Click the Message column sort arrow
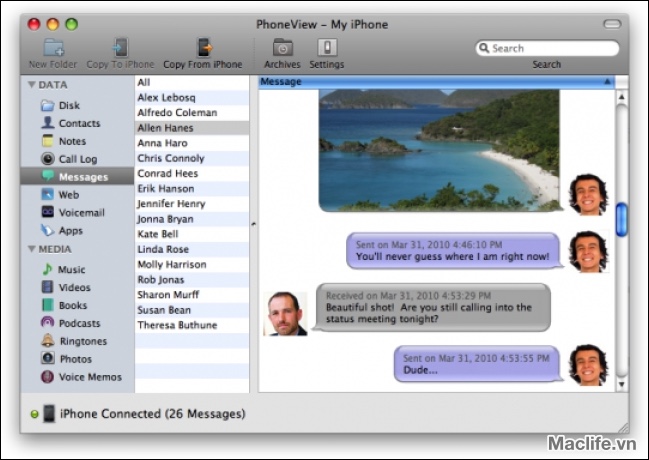Viewport: 649px width, 460px height. [x=607, y=82]
